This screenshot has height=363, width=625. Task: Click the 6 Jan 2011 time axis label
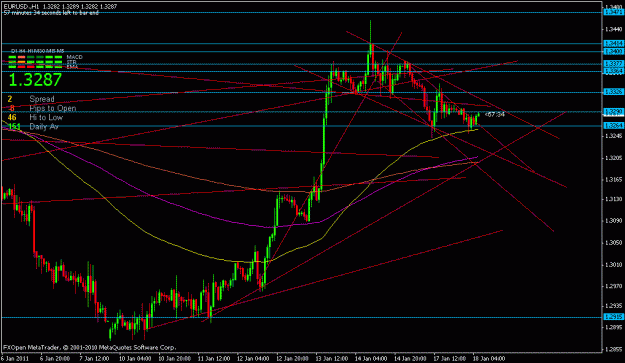15,359
